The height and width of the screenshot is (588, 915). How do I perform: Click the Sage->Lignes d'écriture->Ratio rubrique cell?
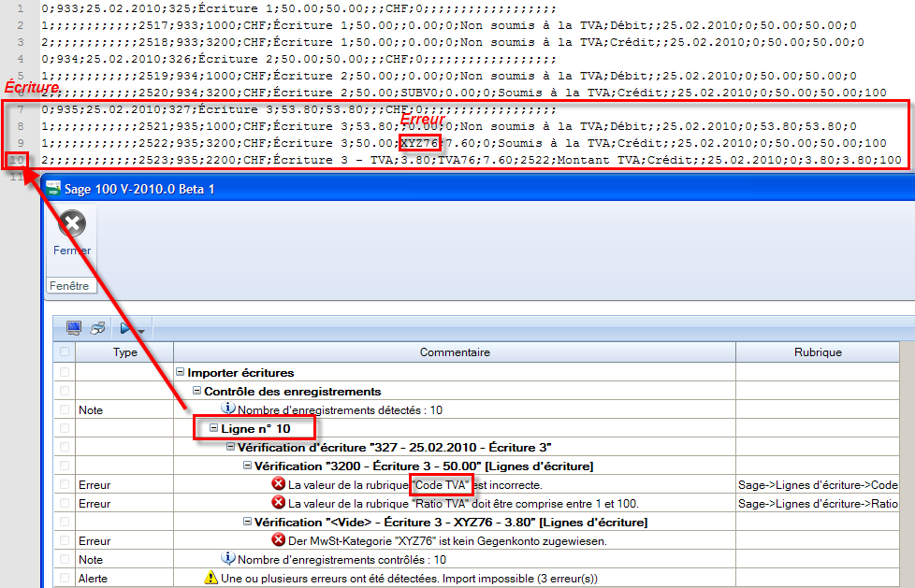point(818,504)
